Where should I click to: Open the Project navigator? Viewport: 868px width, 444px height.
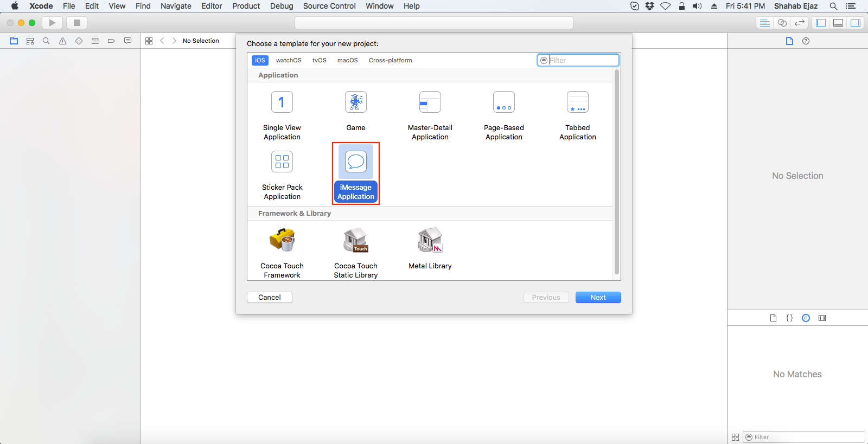pos(14,41)
